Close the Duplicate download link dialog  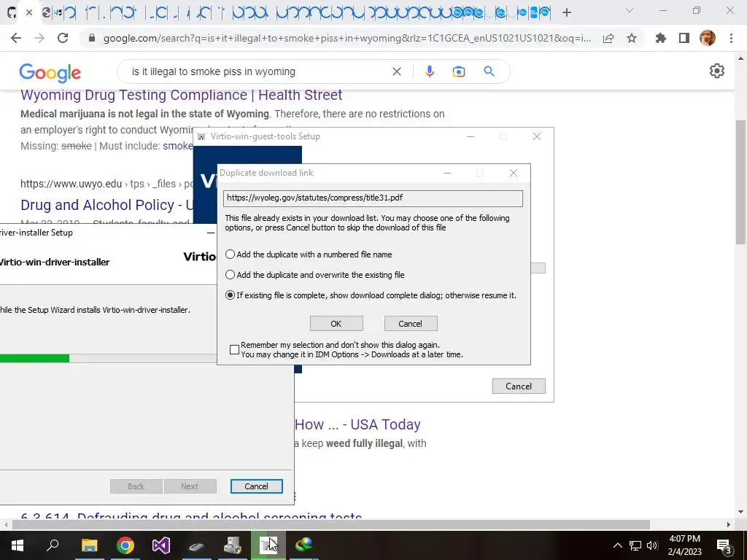513,173
